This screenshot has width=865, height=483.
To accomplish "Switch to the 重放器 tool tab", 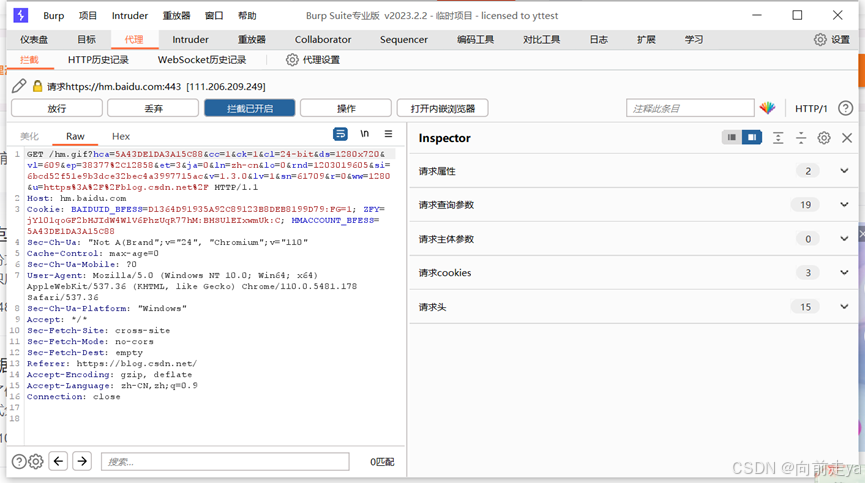I will tap(252, 40).
